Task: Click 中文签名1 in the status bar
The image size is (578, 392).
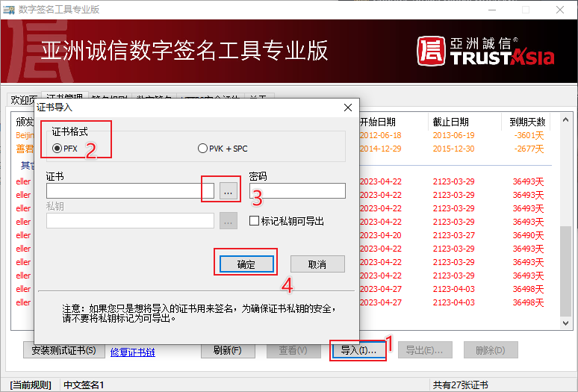Action: 84,385
